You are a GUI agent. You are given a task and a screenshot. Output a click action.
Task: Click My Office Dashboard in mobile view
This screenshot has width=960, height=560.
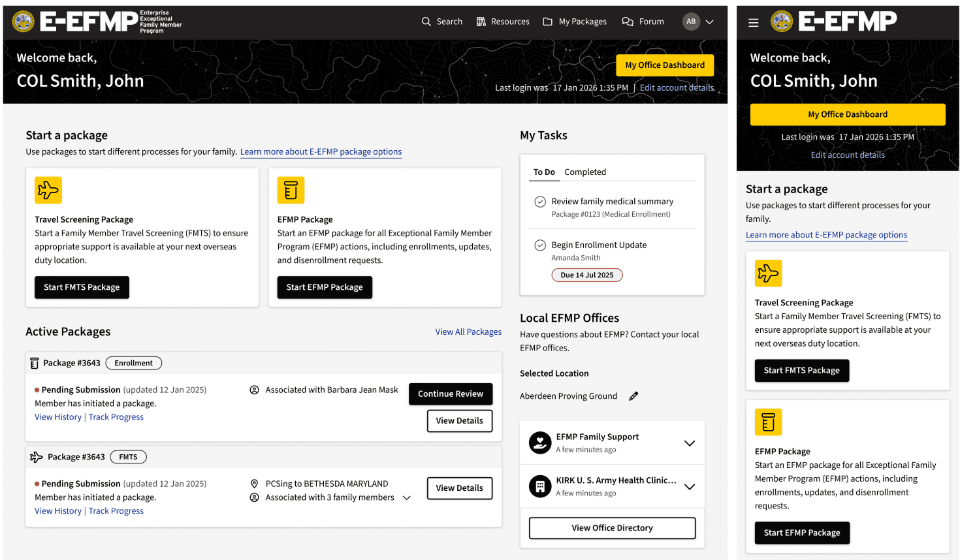click(848, 115)
